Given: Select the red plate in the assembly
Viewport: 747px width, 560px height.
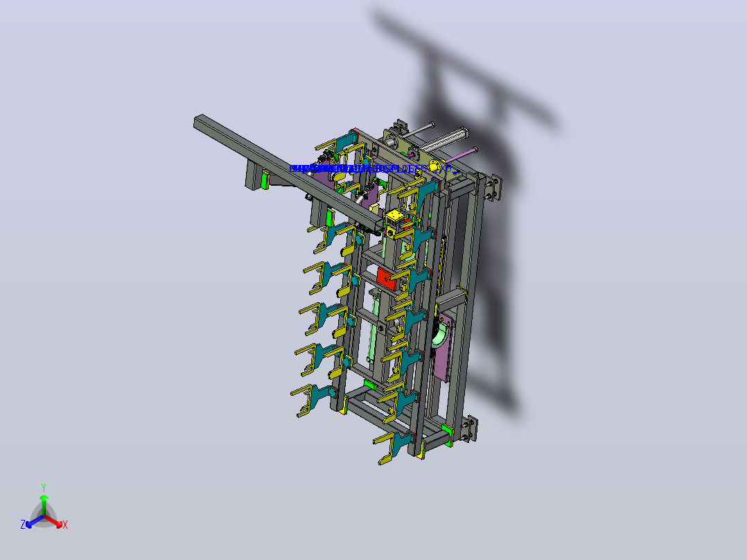Looking at the screenshot, I should (x=386, y=279).
